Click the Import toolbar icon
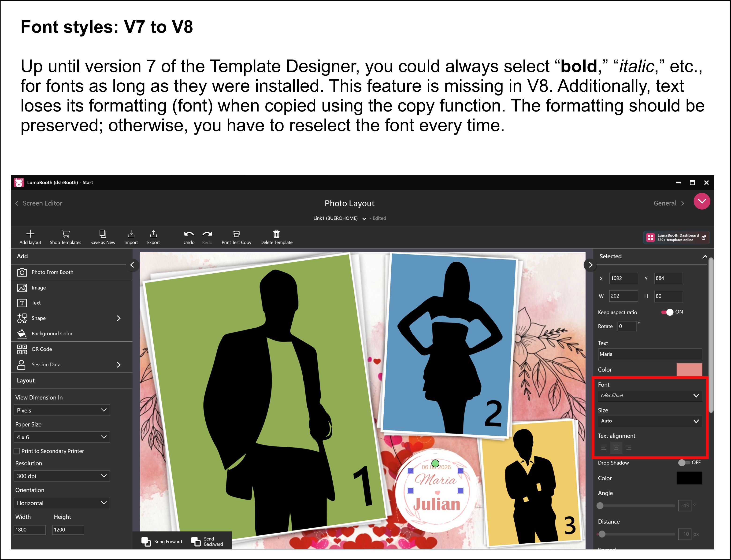Screen dimensions: 731x560 (x=131, y=234)
